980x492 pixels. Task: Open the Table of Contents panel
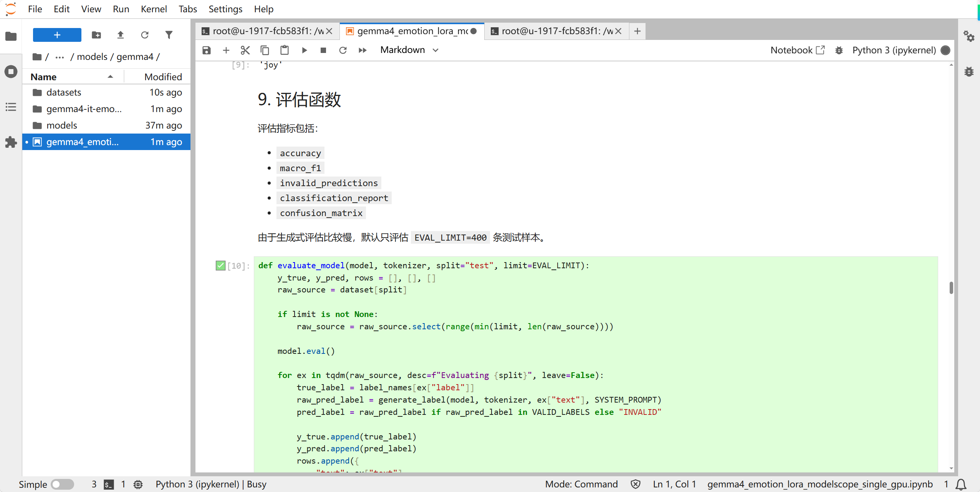tap(11, 107)
